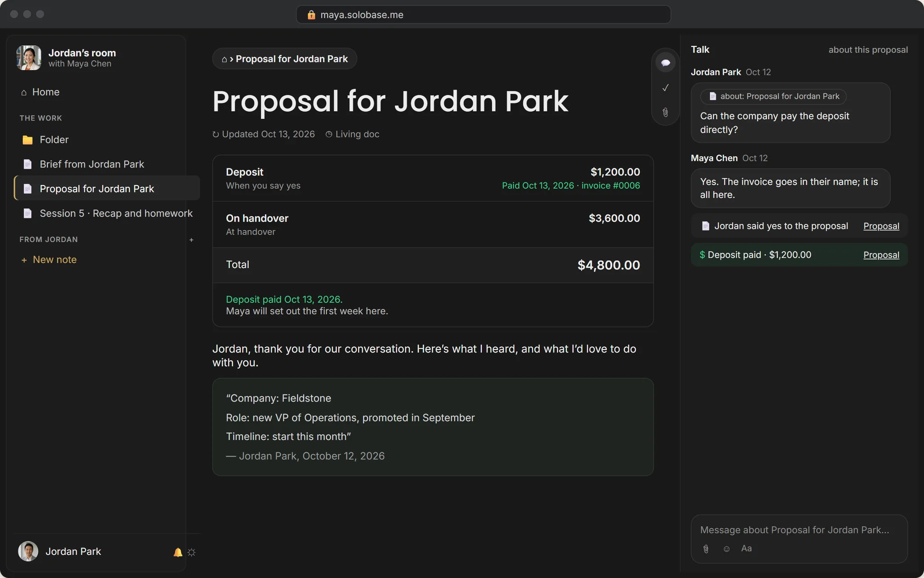The height and width of the screenshot is (578, 924).
Task: Click the Updated Oct 13, 2026 label
Action: point(263,135)
